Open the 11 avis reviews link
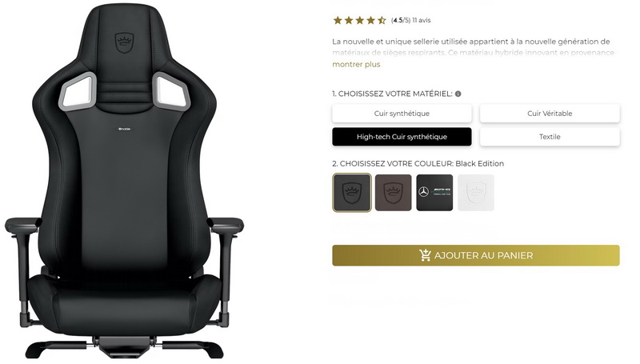Screen dimensions: 640x364 pyautogui.click(x=422, y=21)
